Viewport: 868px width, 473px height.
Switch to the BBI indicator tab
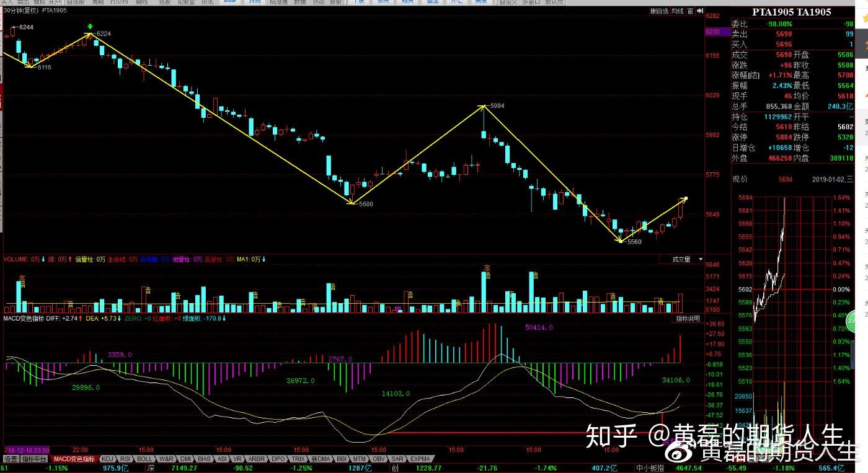coord(341,459)
